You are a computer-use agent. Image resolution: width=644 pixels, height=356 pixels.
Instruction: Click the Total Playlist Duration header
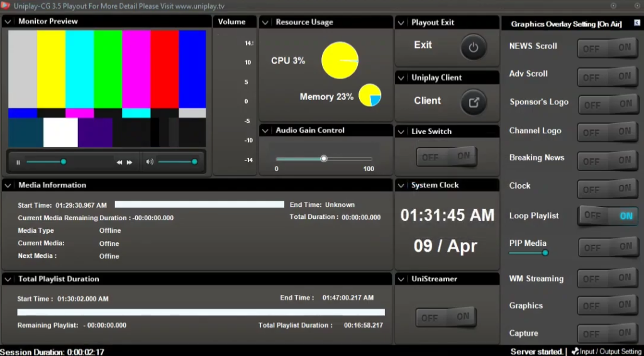pos(58,279)
